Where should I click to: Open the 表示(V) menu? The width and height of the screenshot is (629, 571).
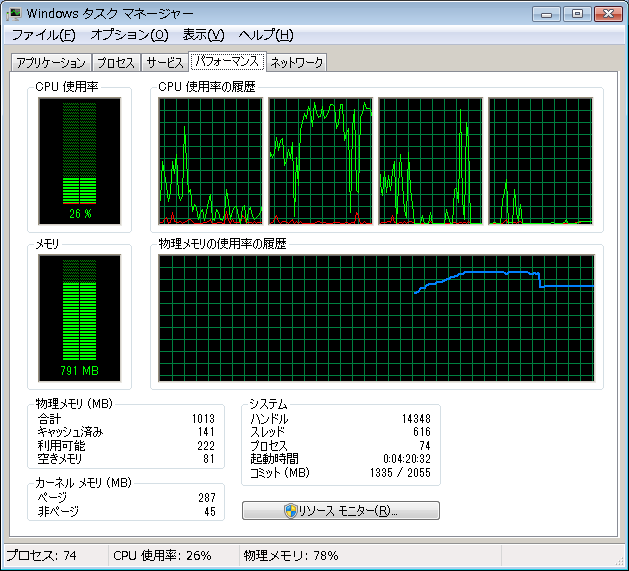pos(203,35)
